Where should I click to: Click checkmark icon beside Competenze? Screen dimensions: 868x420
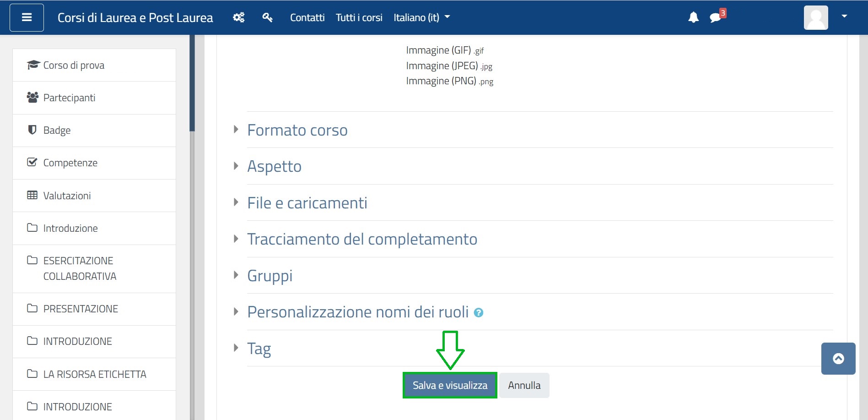(32, 162)
